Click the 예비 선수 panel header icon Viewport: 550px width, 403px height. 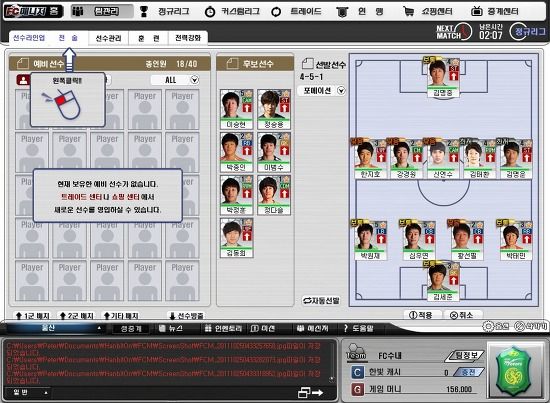[x=23, y=63]
